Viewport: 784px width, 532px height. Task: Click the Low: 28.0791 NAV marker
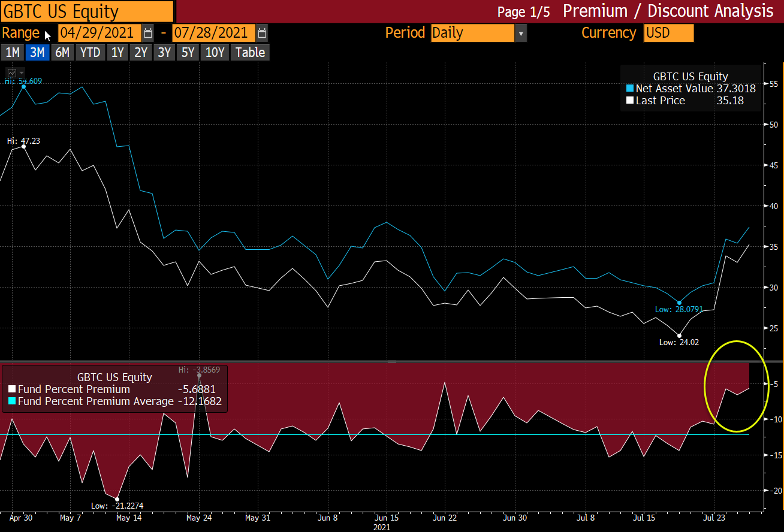tap(679, 303)
